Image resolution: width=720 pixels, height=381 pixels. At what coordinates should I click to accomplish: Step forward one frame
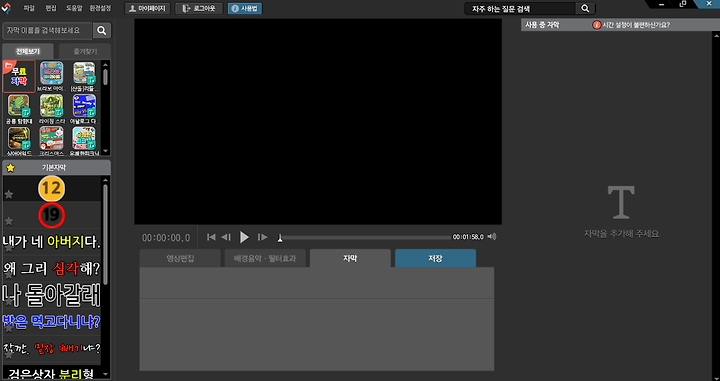(x=263, y=237)
